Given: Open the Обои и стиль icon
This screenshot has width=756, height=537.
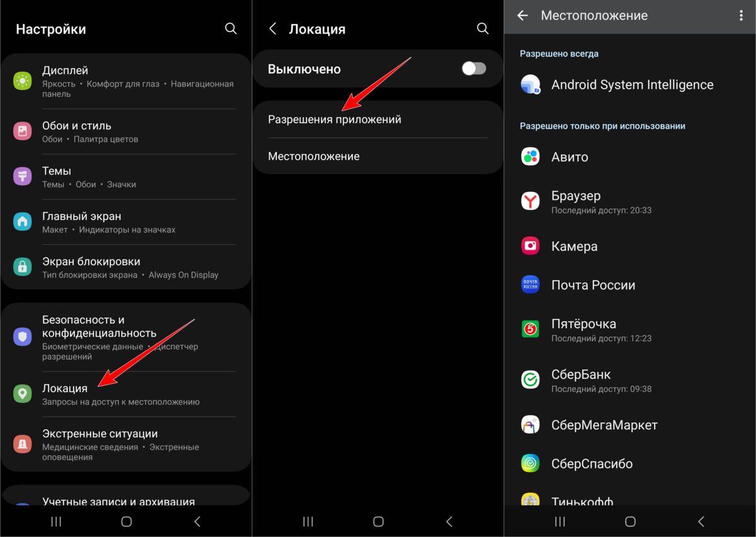Looking at the screenshot, I should pyautogui.click(x=23, y=131).
